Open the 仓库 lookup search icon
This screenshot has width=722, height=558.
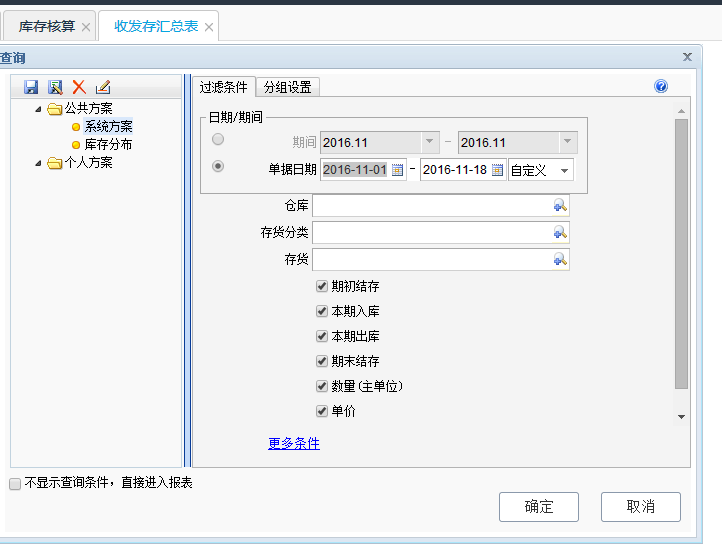point(560,205)
